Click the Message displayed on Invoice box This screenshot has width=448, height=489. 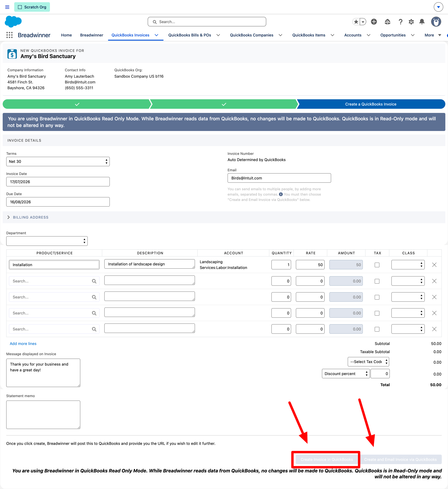pos(43,373)
